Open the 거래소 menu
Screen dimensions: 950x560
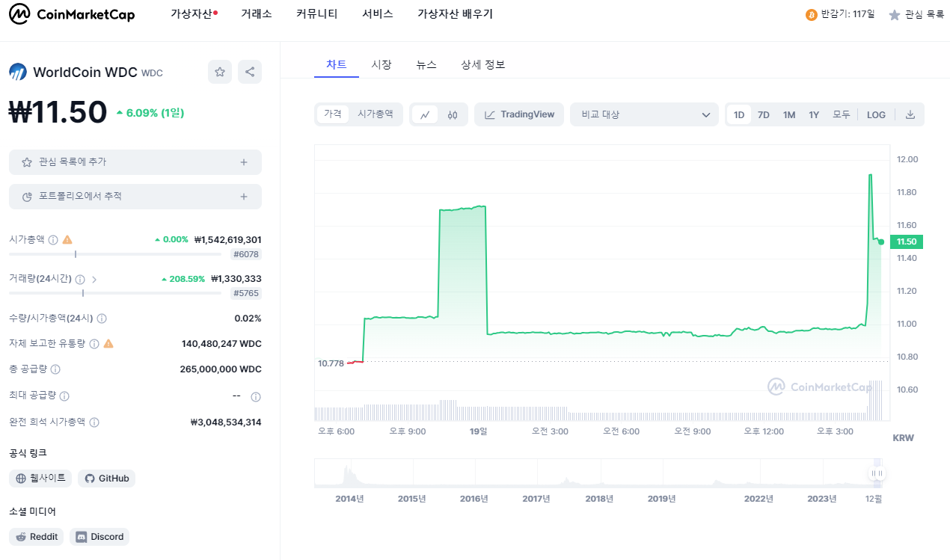(257, 14)
